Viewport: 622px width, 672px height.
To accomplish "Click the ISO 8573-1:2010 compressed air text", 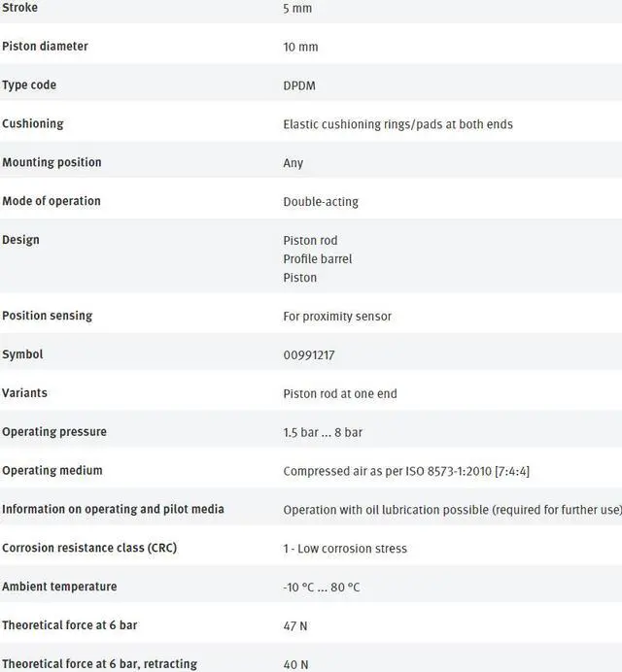I will click(406, 471).
